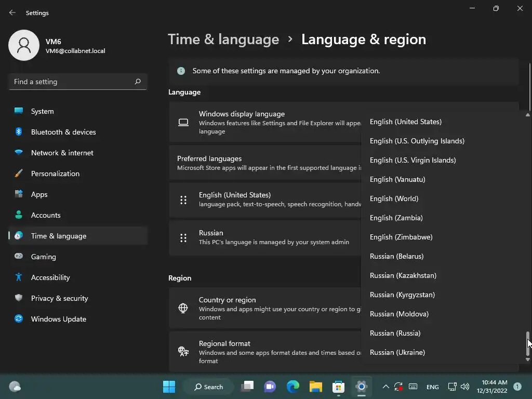Screen dimensions: 532x399
Task: Open the Windows Start menu
Action: pyautogui.click(x=169, y=387)
